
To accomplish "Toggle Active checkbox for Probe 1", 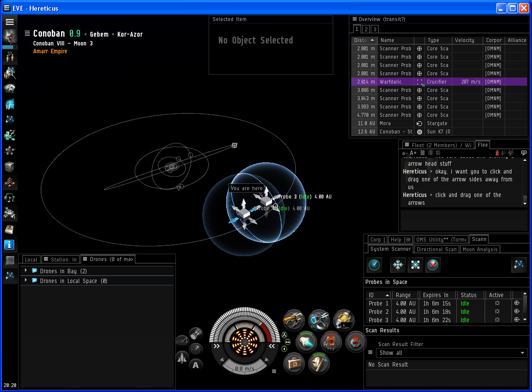I will coord(497,303).
